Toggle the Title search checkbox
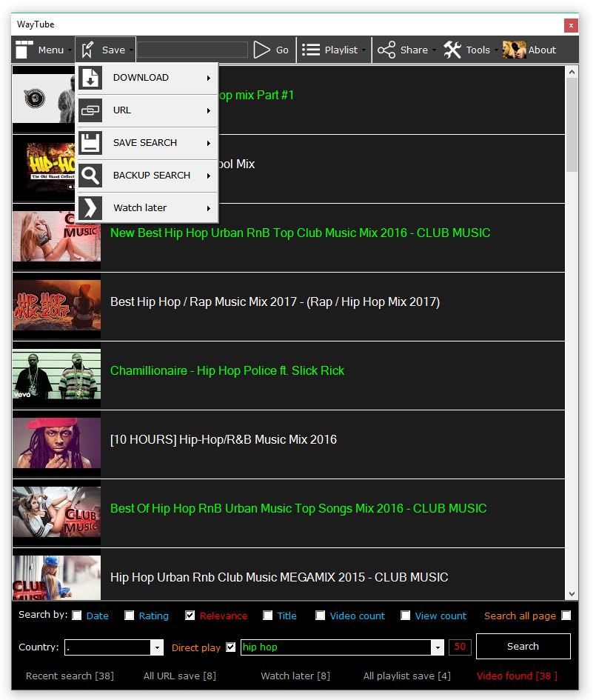 click(268, 616)
